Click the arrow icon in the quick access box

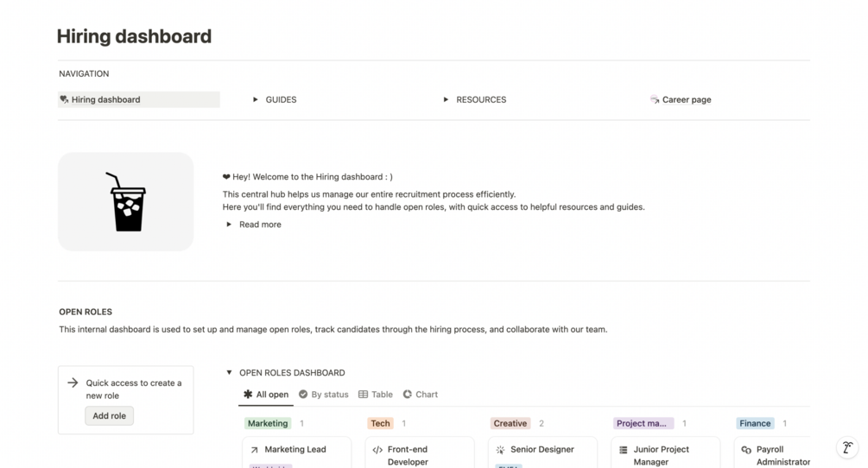pyautogui.click(x=73, y=383)
